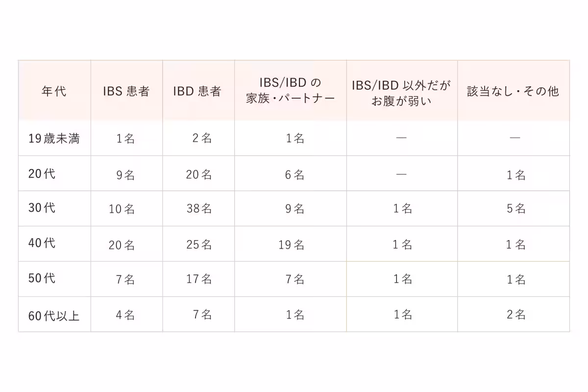Select the 25名 cell for 40代 IBD patients
Image resolution: width=588 pixels, height=392 pixels.
pos(199,244)
